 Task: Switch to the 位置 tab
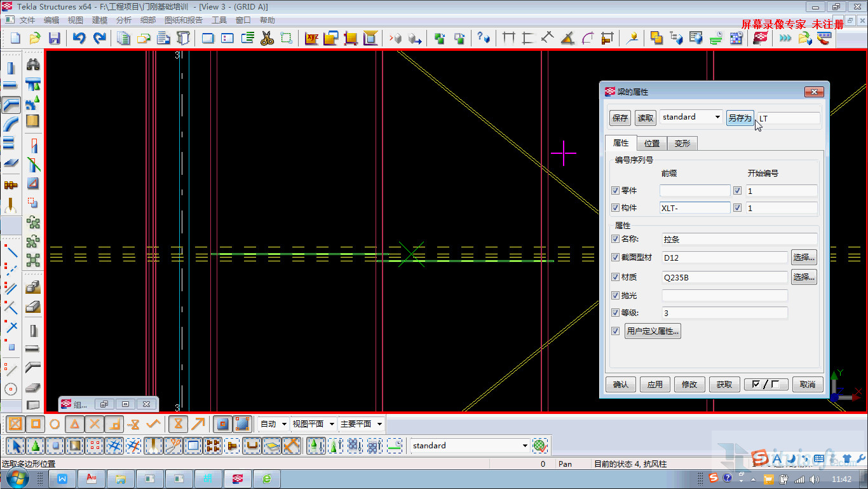coord(651,144)
